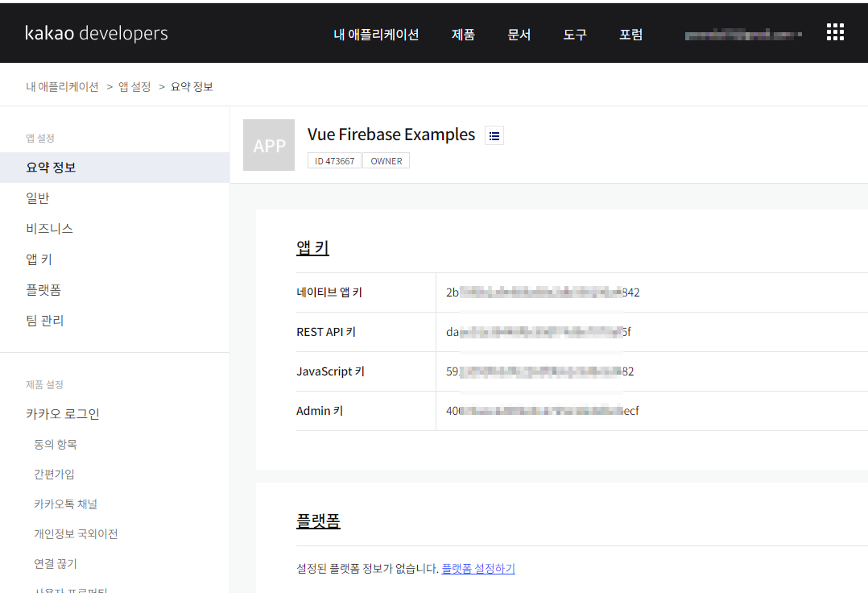The width and height of the screenshot is (868, 593).
Task: Click 앱 설정 breadcrumb link
Action: coord(134,87)
